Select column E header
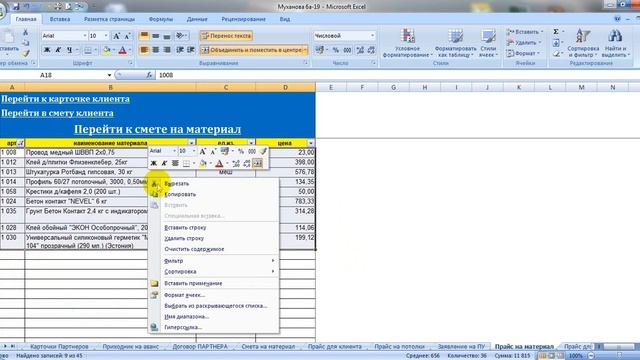The height and width of the screenshot is (360, 640). (x=331, y=87)
